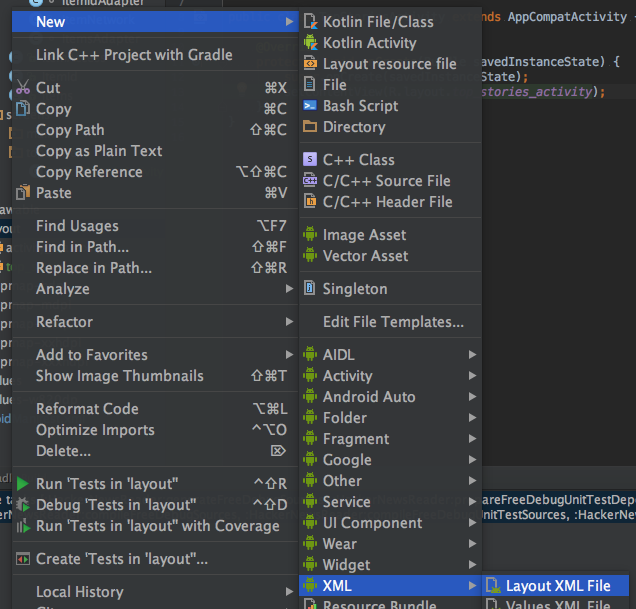Click the Bash Script terminal icon
The width and height of the screenshot is (636, 609).
click(x=310, y=105)
